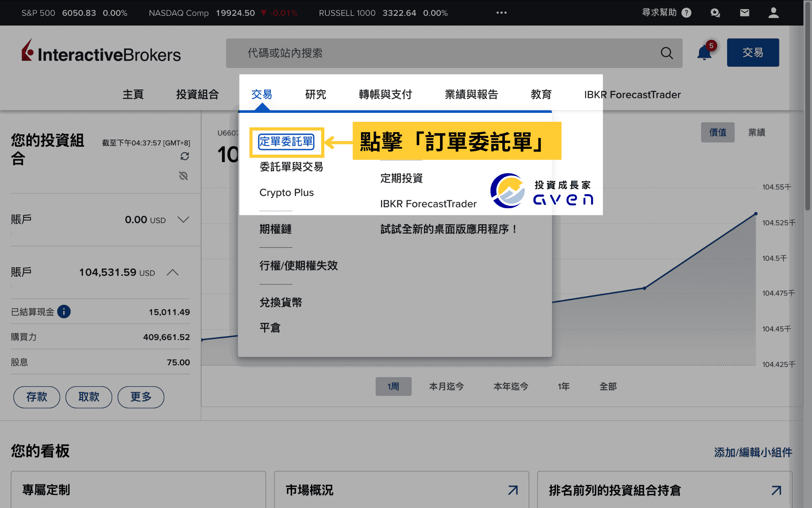Image resolution: width=812 pixels, height=508 pixels.
Task: Select 兌換貨幣 menu entry
Action: coord(281,302)
